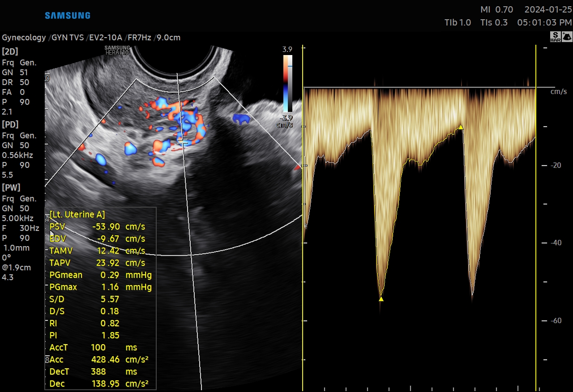Click the Gynecology application label
The height and width of the screenshot is (392, 573).
click(x=24, y=38)
